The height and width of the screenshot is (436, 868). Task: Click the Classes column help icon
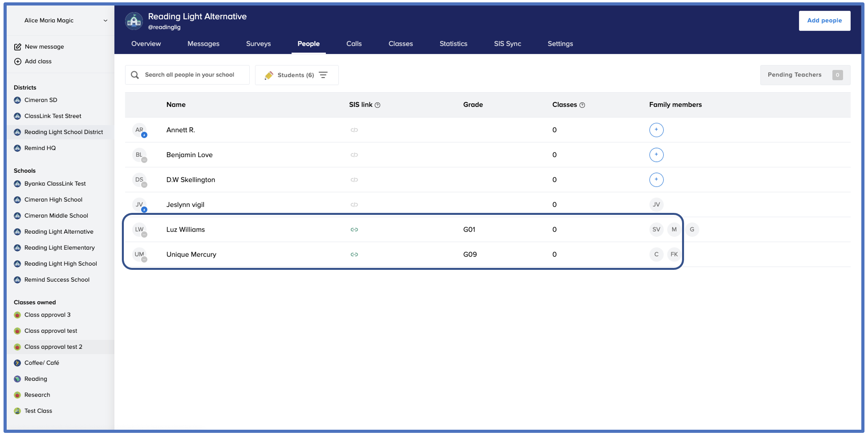582,105
